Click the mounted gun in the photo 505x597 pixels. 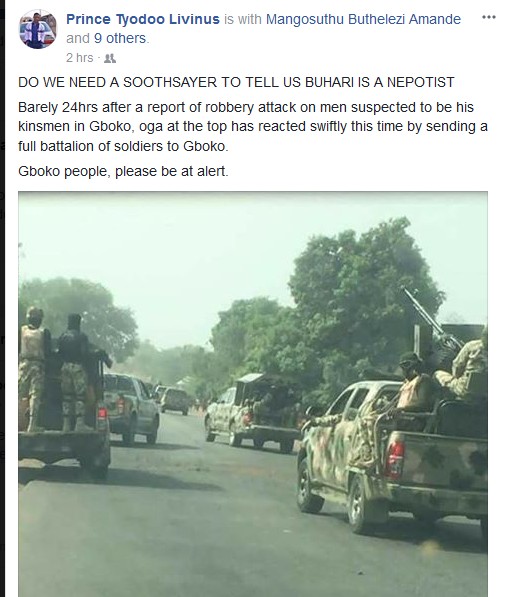[x=432, y=320]
